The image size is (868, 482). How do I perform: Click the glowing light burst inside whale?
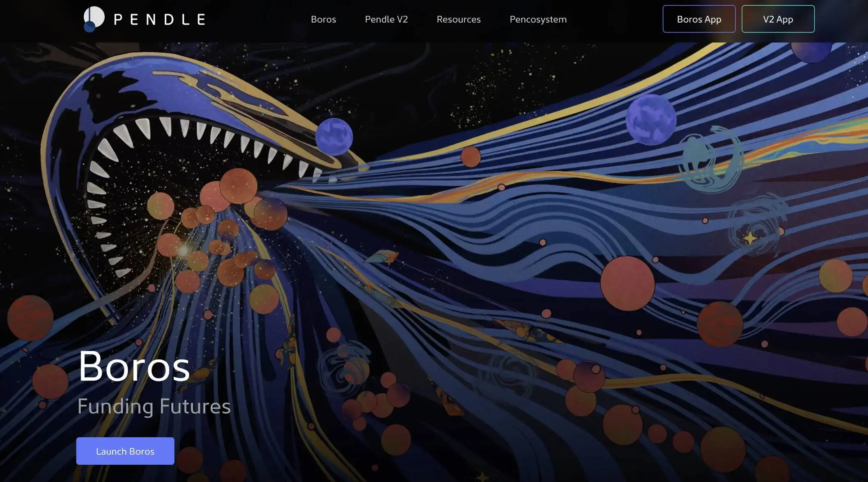click(x=184, y=250)
